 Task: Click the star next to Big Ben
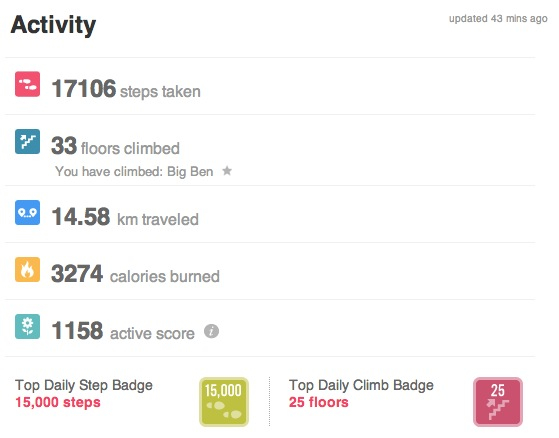point(227,171)
